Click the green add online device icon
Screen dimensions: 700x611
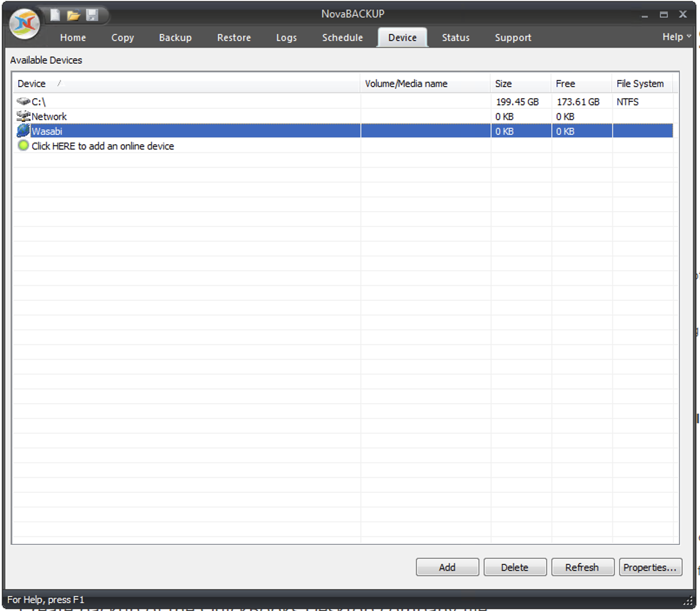[x=23, y=146]
